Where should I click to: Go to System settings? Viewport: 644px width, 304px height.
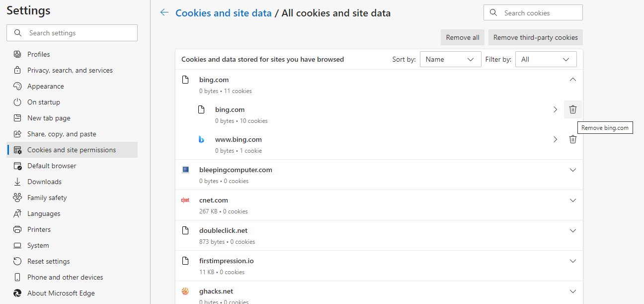point(72,245)
